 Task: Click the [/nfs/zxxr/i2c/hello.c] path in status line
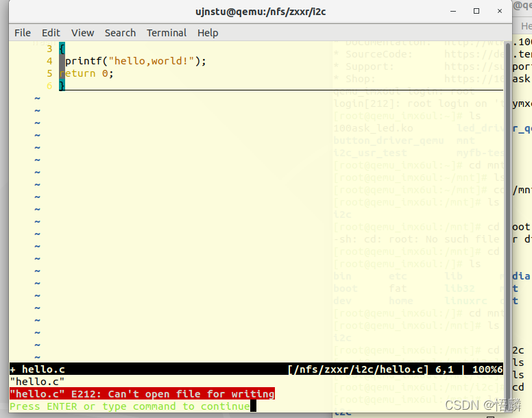click(x=358, y=369)
